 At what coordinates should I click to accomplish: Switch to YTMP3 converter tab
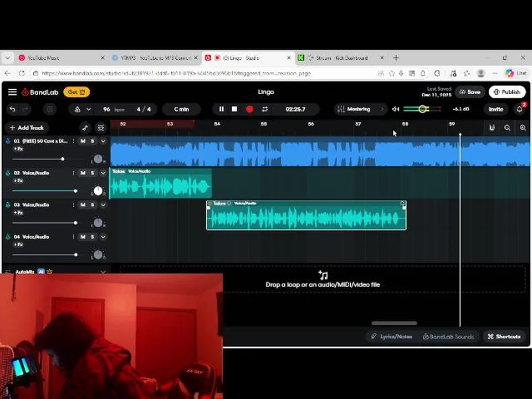point(155,58)
